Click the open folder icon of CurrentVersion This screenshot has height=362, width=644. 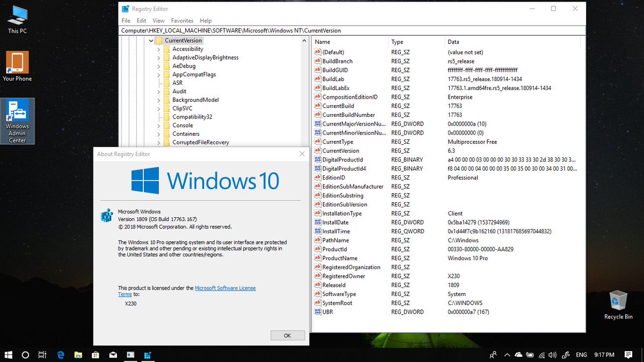tap(159, 40)
